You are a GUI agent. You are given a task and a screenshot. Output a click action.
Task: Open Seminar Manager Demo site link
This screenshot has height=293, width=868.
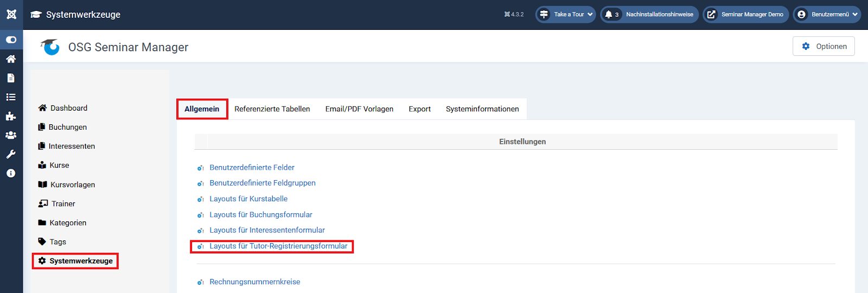pyautogui.click(x=745, y=15)
